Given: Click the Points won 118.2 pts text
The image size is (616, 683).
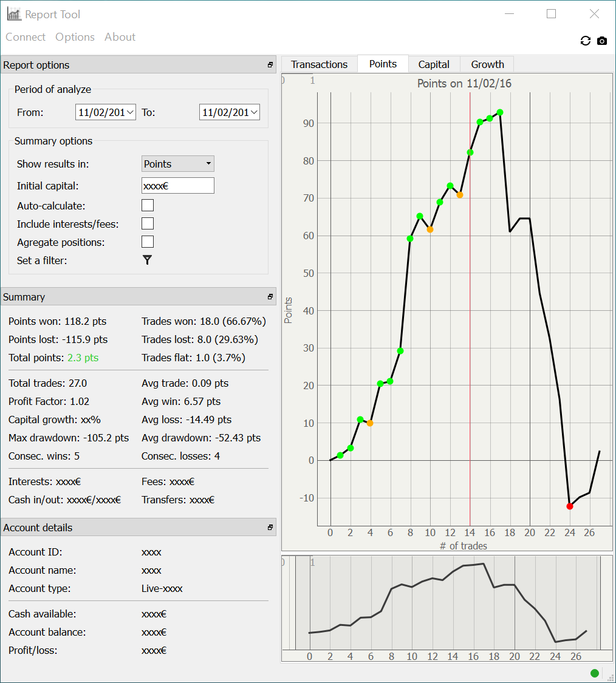Looking at the screenshot, I should pyautogui.click(x=58, y=321).
